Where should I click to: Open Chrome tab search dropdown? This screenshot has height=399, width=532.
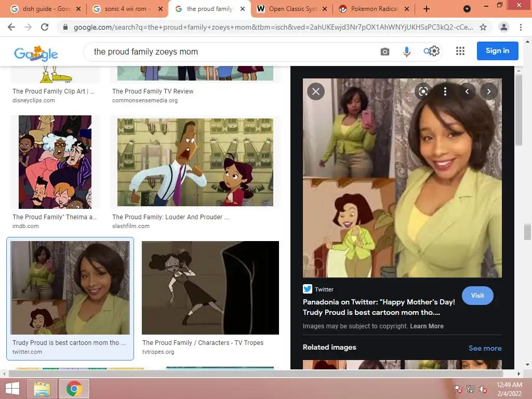467,9
